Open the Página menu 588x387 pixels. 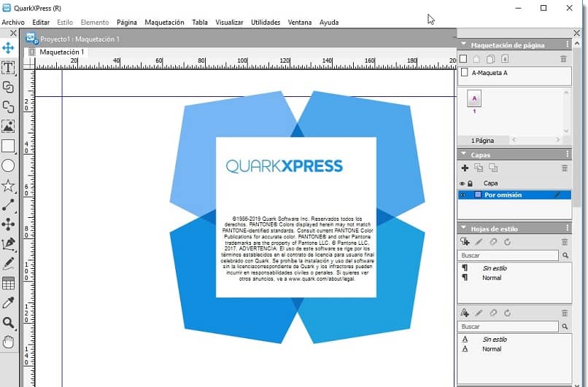(127, 23)
